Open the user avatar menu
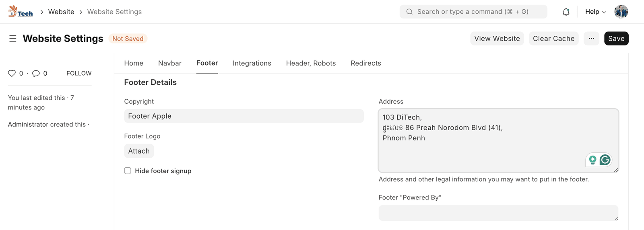644x230 pixels. (621, 12)
